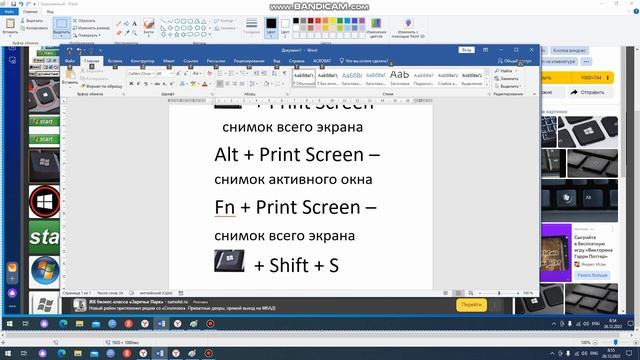Switch to Word's Конструктор tab
640x360 pixels.
tap(142, 61)
